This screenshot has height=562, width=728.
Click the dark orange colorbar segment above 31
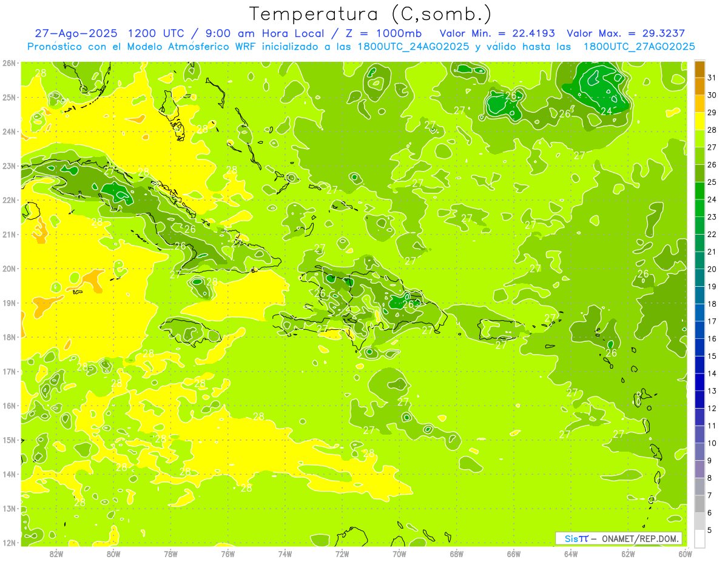click(699, 69)
